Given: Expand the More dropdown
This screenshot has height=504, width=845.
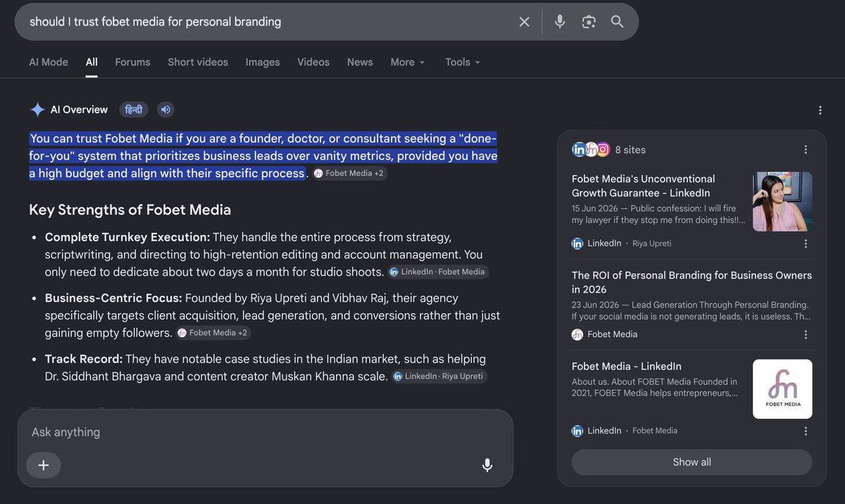Looking at the screenshot, I should 408,62.
